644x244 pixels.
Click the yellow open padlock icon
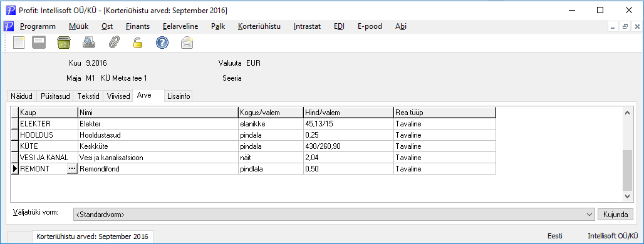[x=138, y=43]
